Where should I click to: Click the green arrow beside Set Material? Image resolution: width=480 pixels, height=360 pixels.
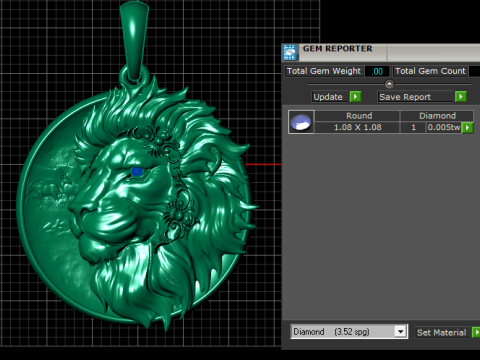[476, 332]
